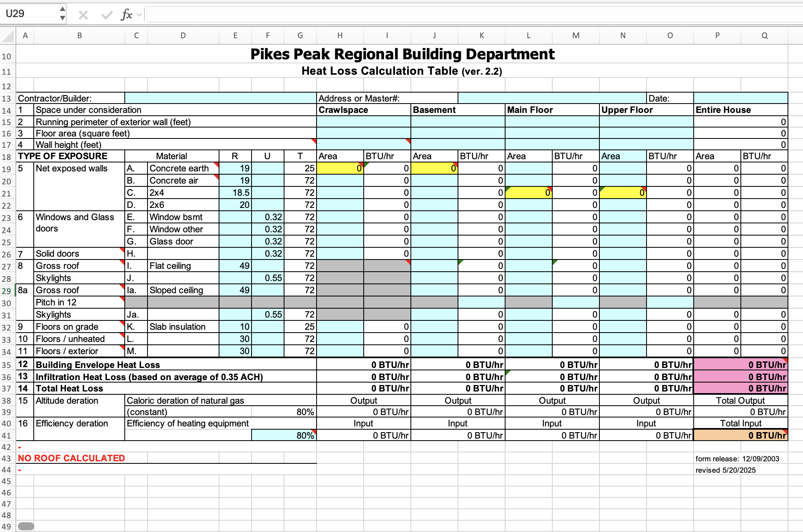Select column Q header

coord(764,36)
